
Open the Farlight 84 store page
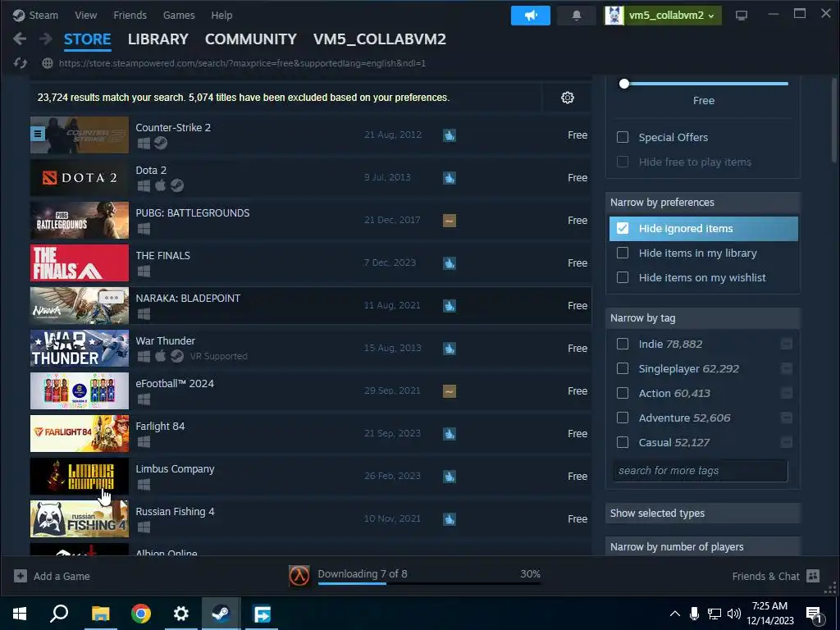click(311, 433)
